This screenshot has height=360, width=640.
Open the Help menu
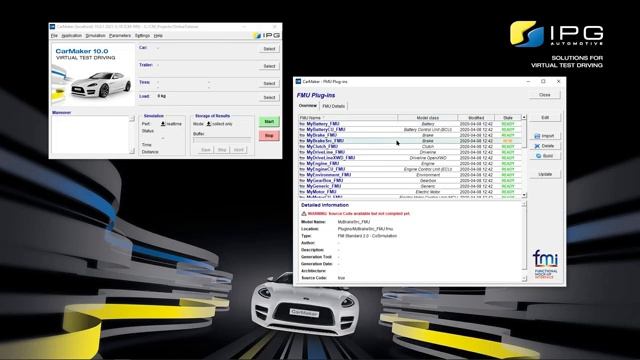pos(158,36)
